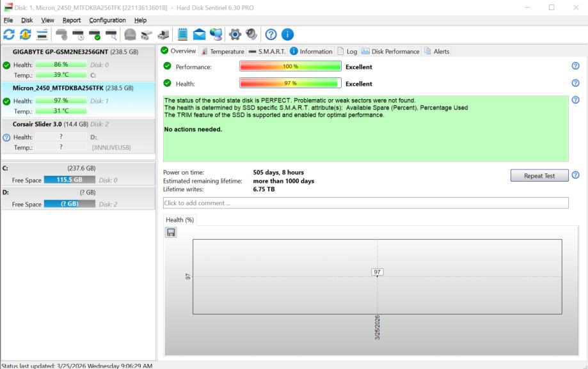588x369 pixels.
Task: Click the "Status last updated" status bar text
Action: click(x=77, y=366)
